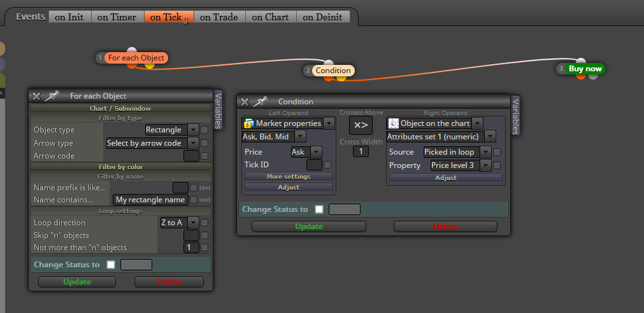Switch to the on Timer event tab
The image size is (644, 313).
117,17
